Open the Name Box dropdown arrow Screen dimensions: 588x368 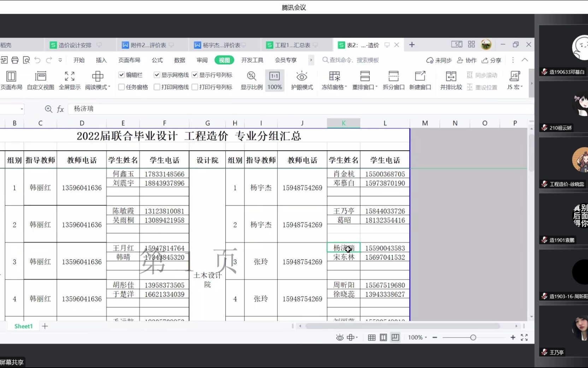[x=22, y=109]
